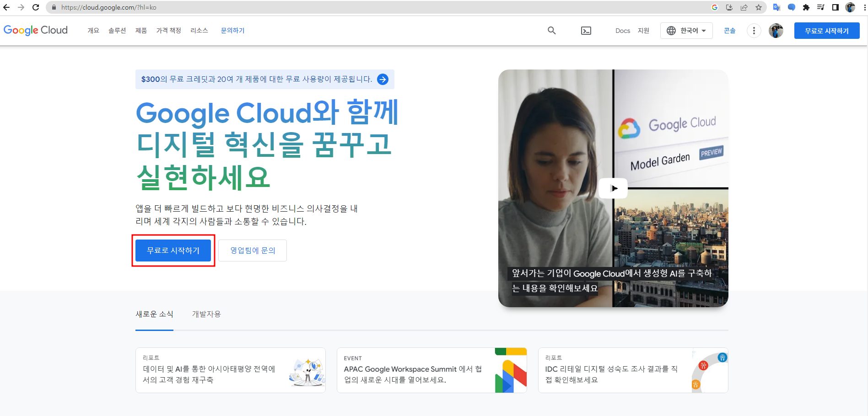
Task: Activate Cloud Shell terminal icon
Action: [x=586, y=31]
